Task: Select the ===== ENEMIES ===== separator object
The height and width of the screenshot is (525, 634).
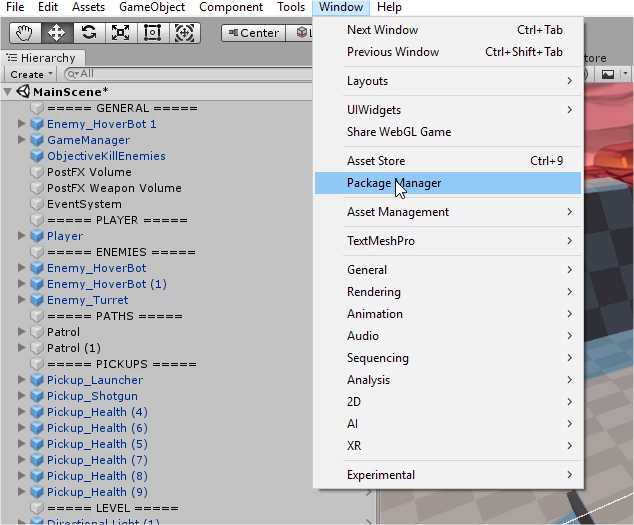Action: tap(157, 252)
